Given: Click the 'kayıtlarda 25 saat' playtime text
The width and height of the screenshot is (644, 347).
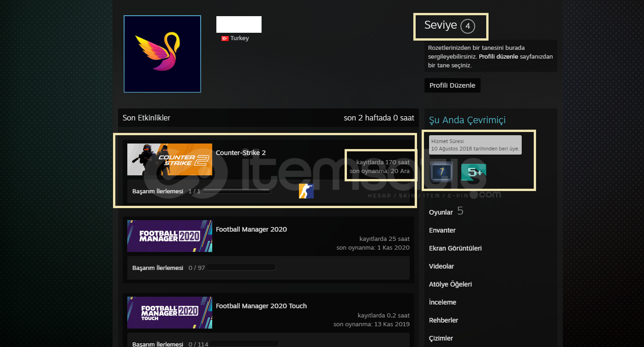Looking at the screenshot, I should pos(384,239).
